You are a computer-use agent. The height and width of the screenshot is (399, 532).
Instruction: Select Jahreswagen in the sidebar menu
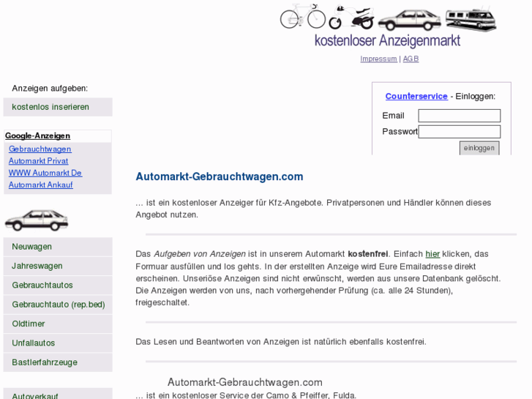coord(58,266)
